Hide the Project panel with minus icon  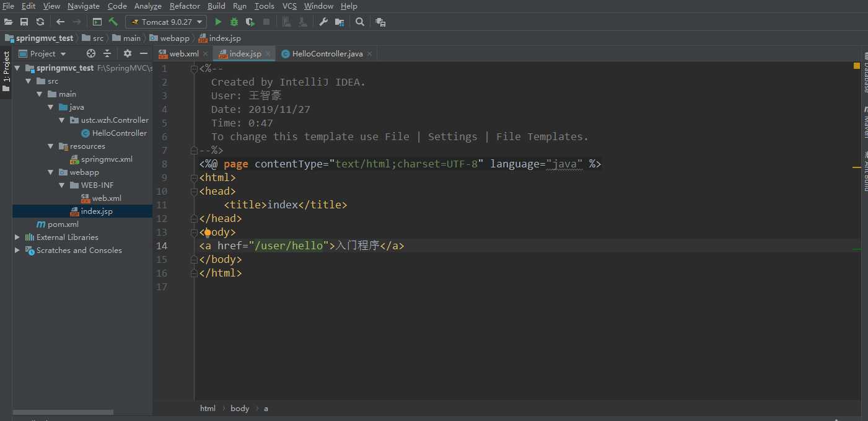tap(144, 53)
